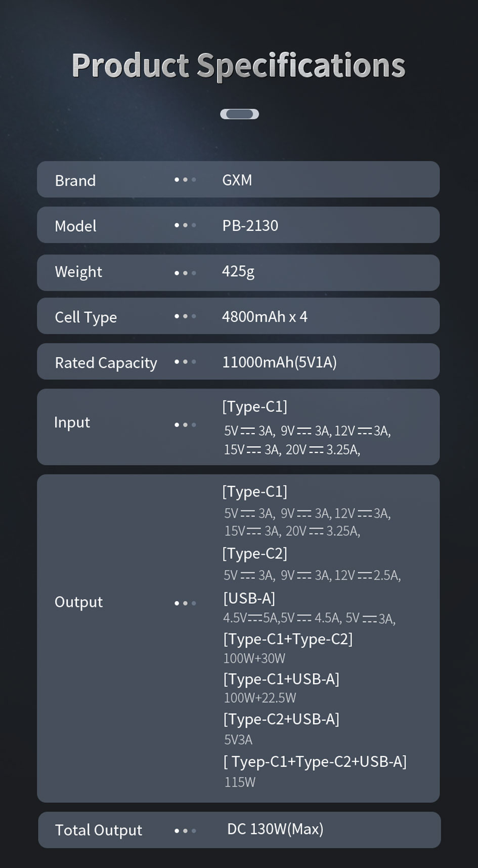The height and width of the screenshot is (868, 478).
Task: Click the three dots beside Model
Action: tap(185, 225)
